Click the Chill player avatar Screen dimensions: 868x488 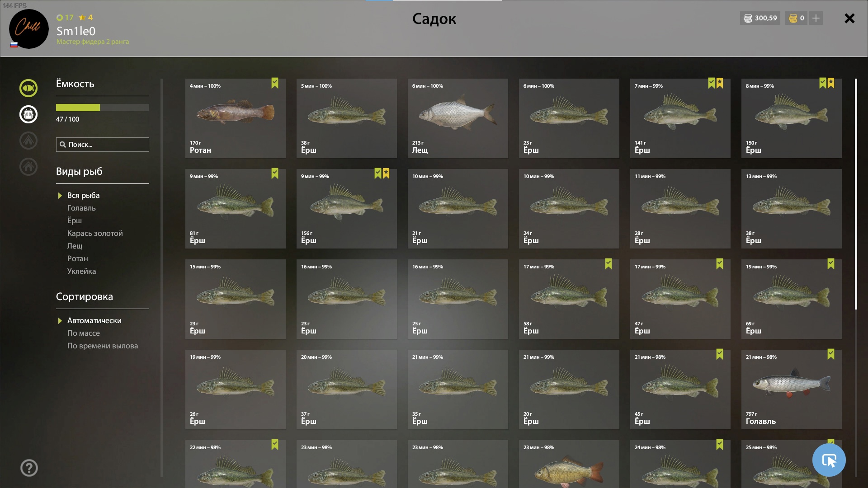click(28, 29)
